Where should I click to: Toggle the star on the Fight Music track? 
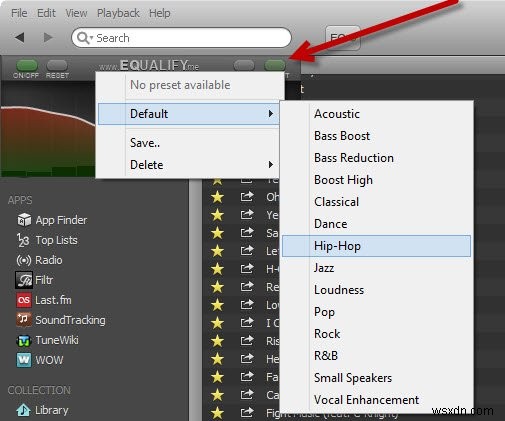[217, 413]
